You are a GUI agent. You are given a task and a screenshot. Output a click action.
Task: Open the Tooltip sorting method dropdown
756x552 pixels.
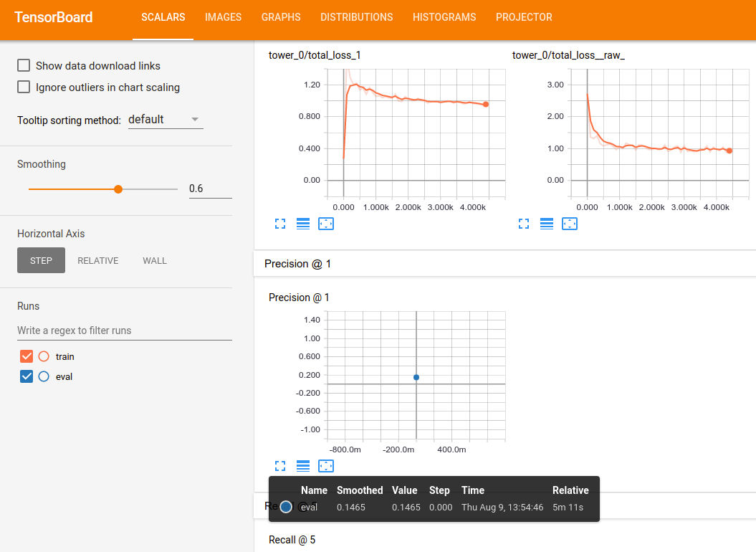[x=166, y=120]
